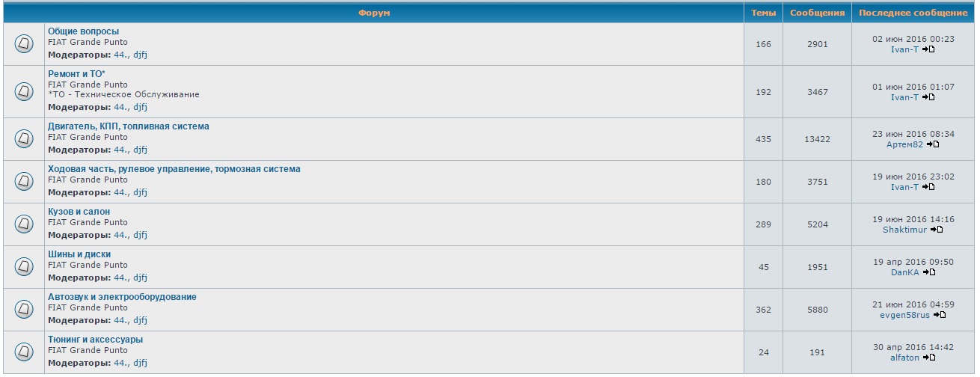Click forum status icon beside Общие вопросы

click(24, 44)
